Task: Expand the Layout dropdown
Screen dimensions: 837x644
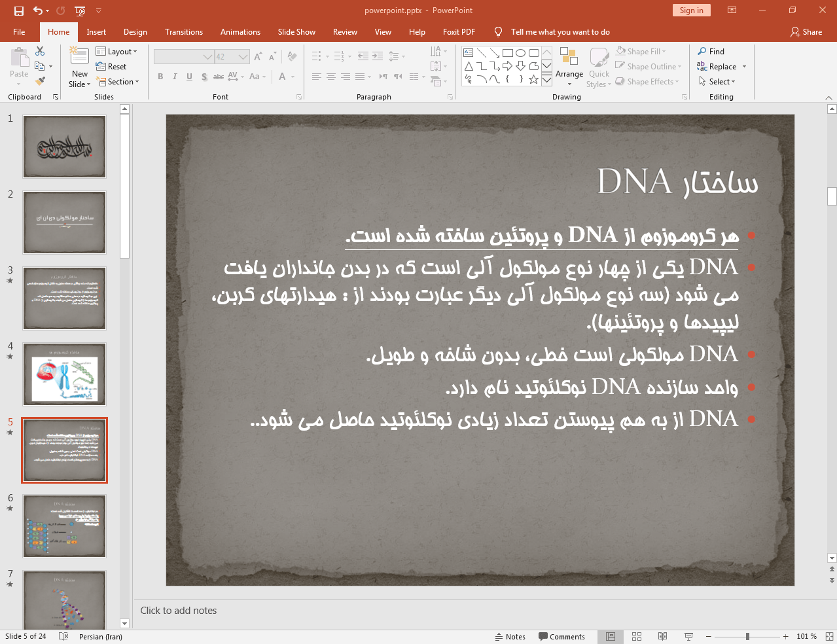Action: coord(116,52)
